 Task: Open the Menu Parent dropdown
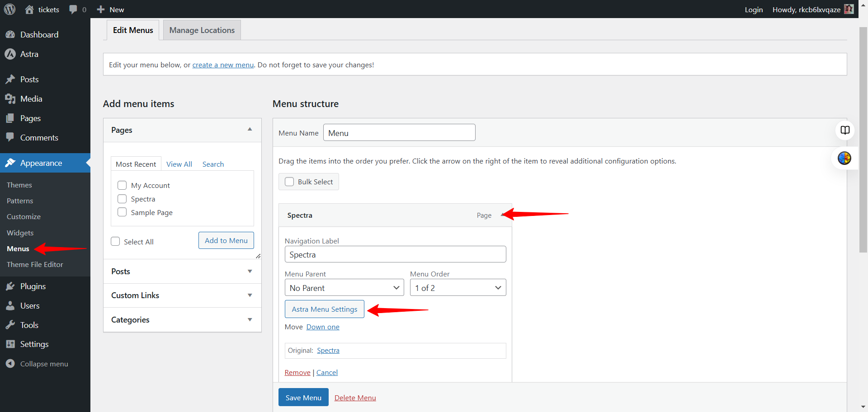coord(344,288)
